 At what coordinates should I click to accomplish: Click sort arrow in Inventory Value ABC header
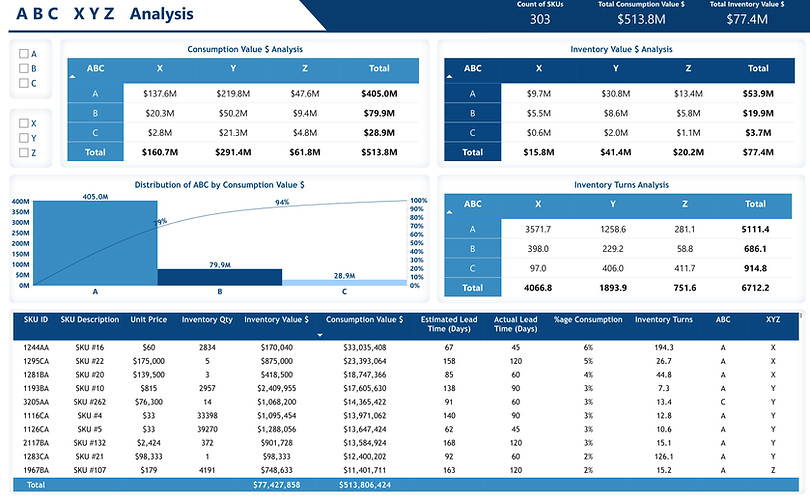[449, 76]
